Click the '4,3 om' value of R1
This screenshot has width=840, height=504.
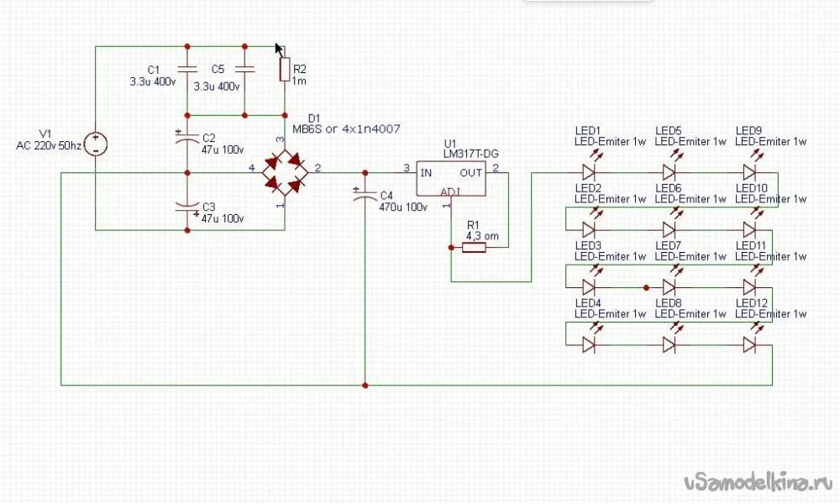[x=482, y=236]
